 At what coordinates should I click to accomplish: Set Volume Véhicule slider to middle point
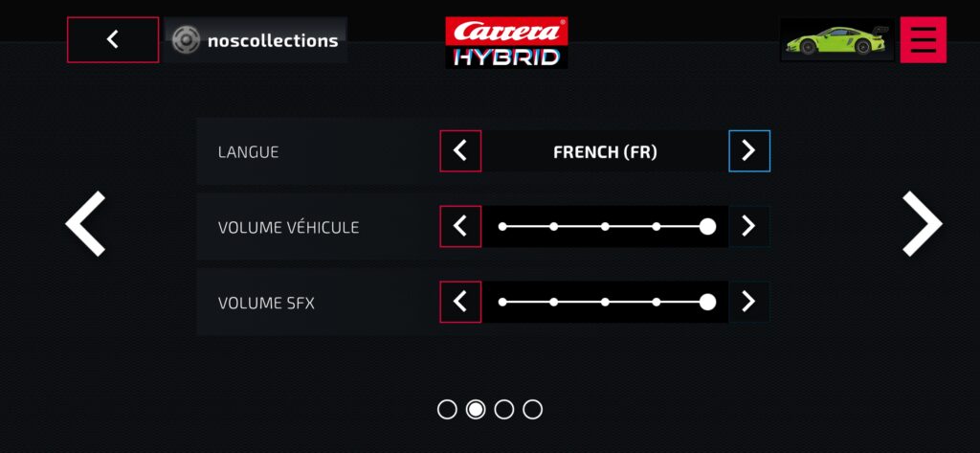605,226
